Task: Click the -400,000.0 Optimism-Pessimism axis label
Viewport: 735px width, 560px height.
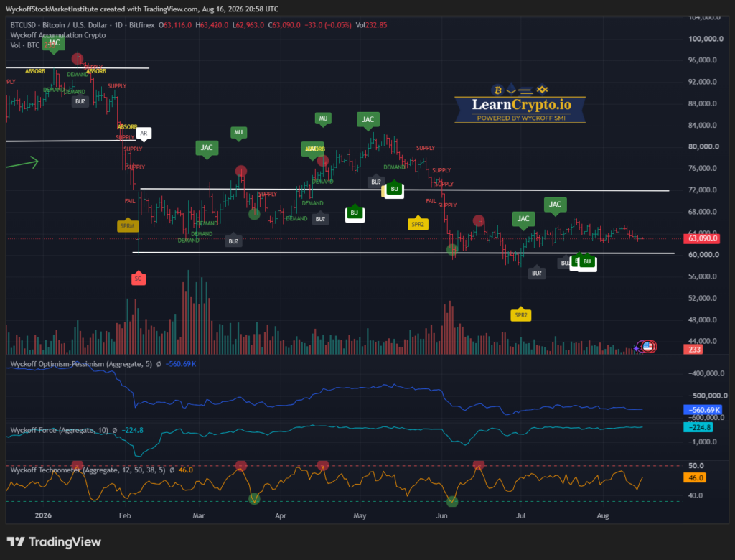Action: point(706,374)
